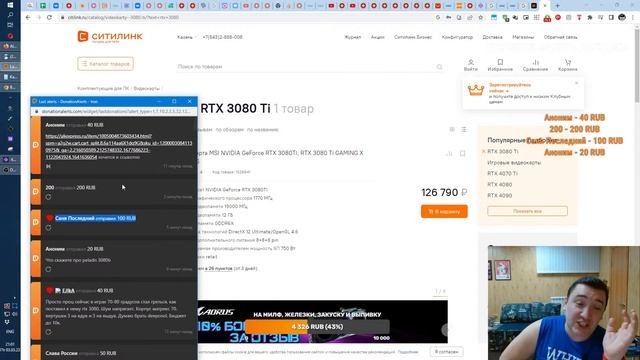Go back in the Chrome browser
This screenshot has width=640, height=360.
pyautogui.click(x=28, y=18)
